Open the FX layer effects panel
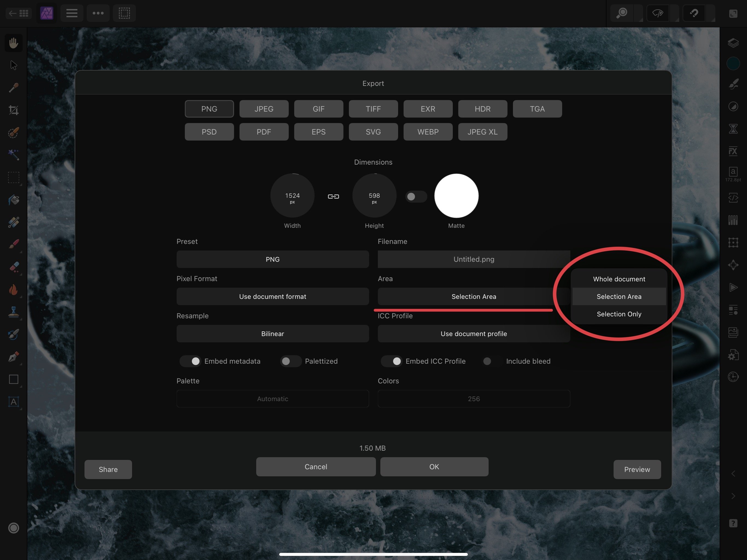The width and height of the screenshot is (747, 560). [x=733, y=151]
